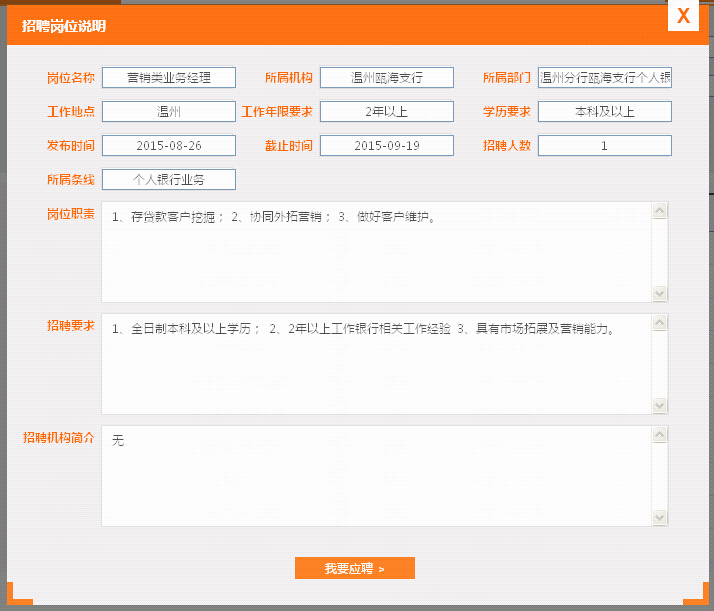Click the 截止时间 field showing 2015-09-19
714x611 pixels.
coord(386,146)
